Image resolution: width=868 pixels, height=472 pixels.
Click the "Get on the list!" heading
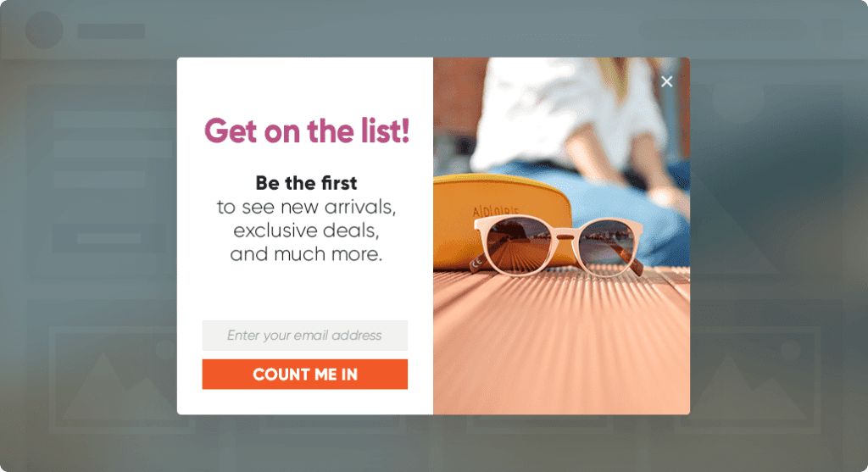pyautogui.click(x=307, y=131)
